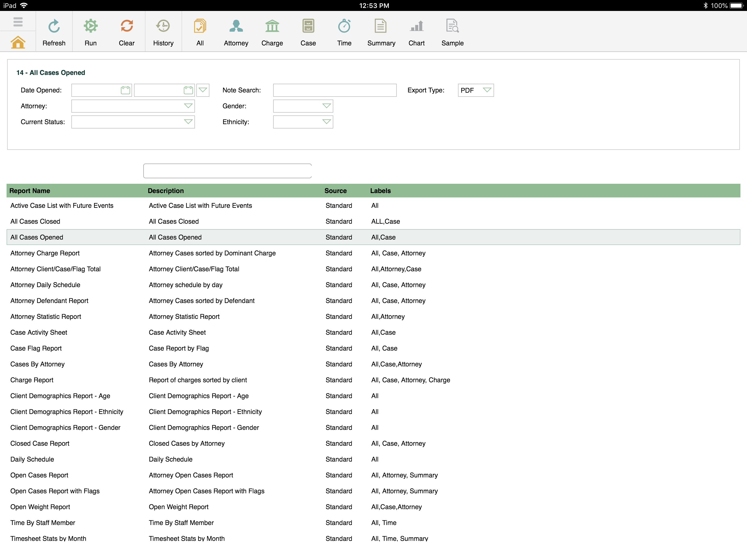Open the start date calendar picker
The height and width of the screenshot is (560, 747).
tap(125, 90)
